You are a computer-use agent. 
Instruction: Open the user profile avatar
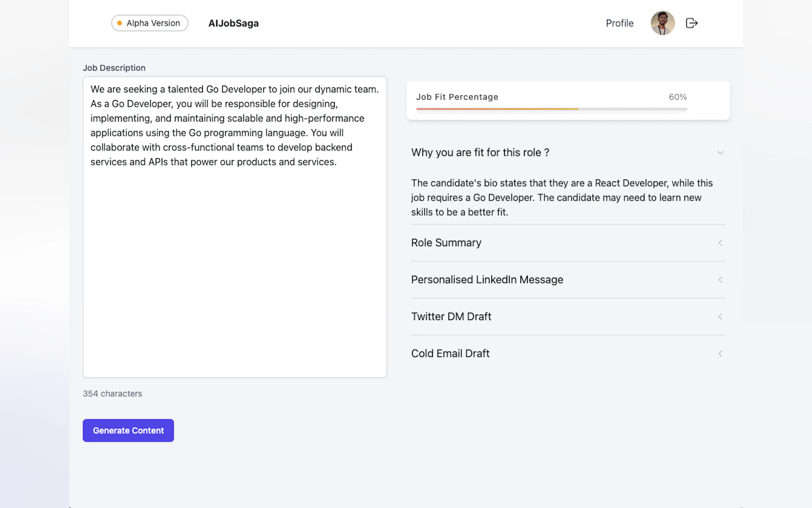coord(662,23)
